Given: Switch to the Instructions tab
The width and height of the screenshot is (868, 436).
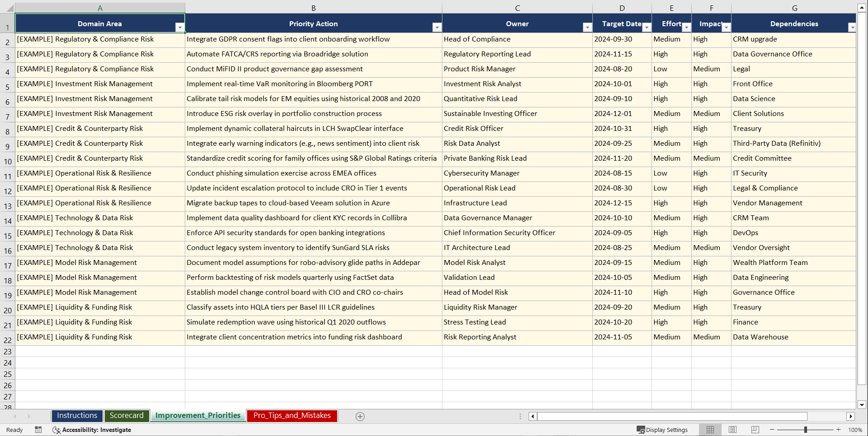Looking at the screenshot, I should (77, 416).
